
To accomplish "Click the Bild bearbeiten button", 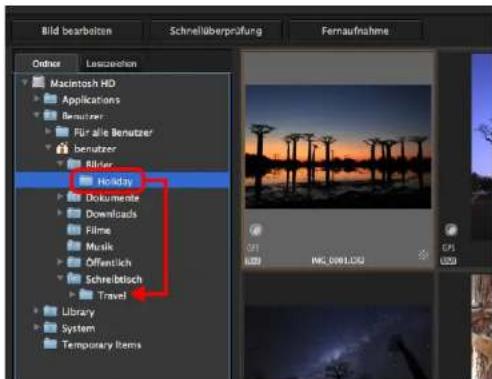I will pos(77,31).
